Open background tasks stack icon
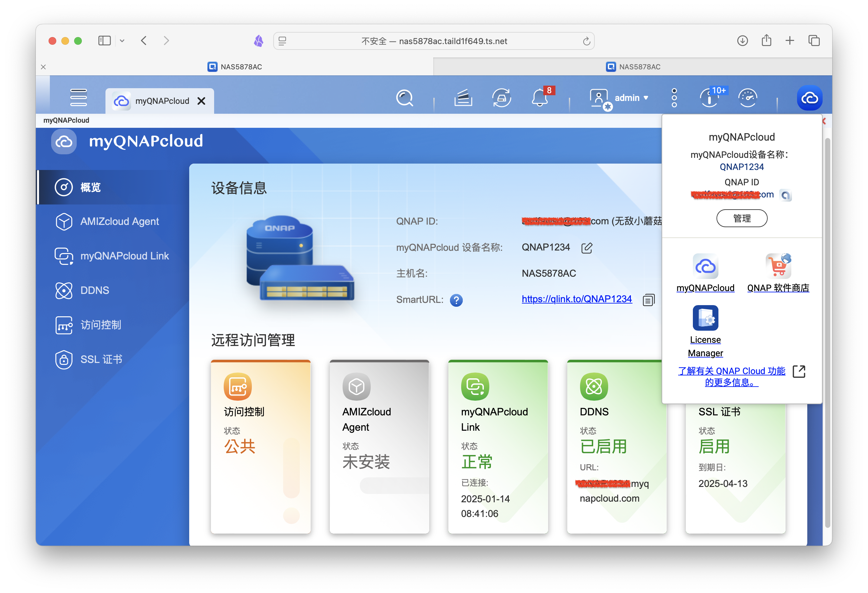This screenshot has width=868, height=593. click(x=463, y=98)
